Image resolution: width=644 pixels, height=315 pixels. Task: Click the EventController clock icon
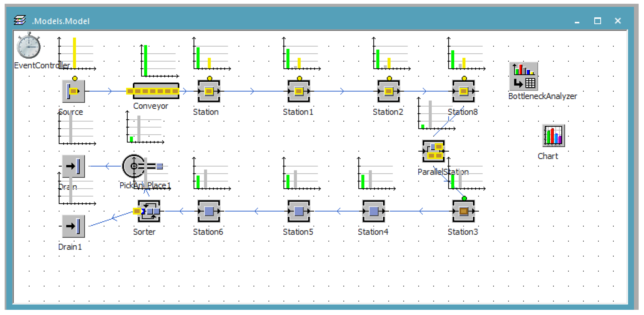click(28, 47)
